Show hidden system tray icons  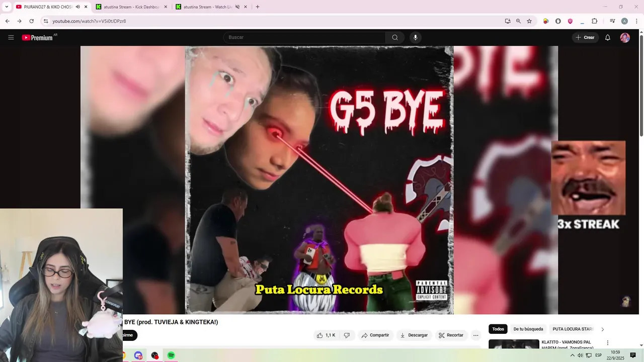[x=572, y=355]
